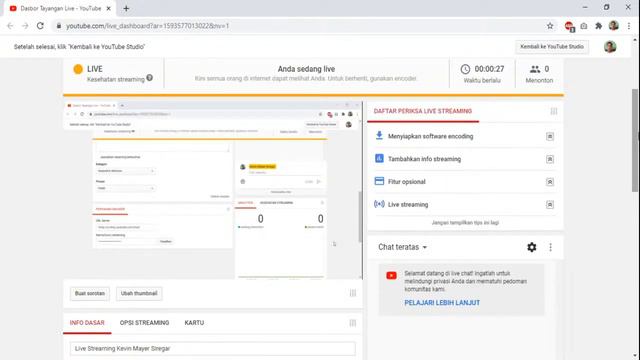Expand the Fitur opsional checklist item

550,182
